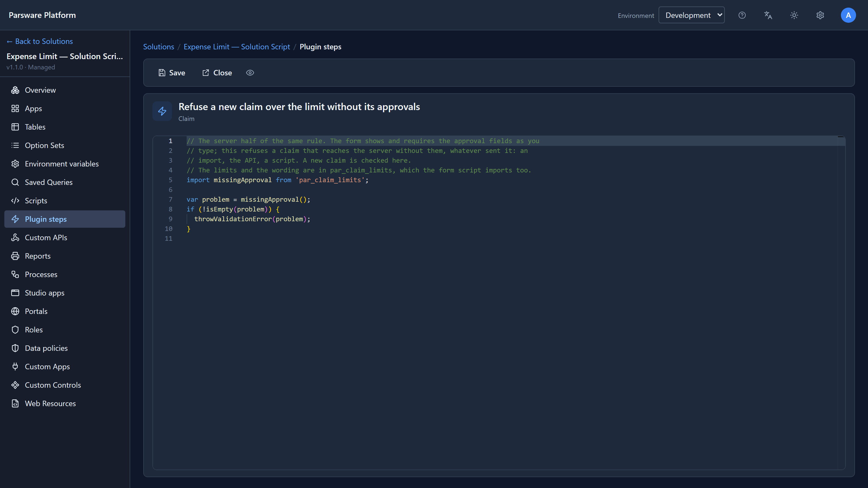Navigate to Web Resources

pos(65,403)
